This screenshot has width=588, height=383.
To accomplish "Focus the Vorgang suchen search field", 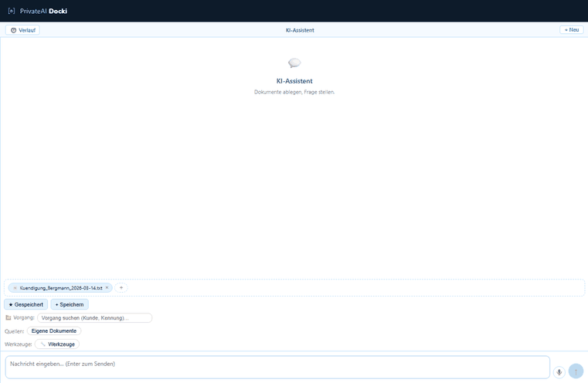I will point(94,318).
